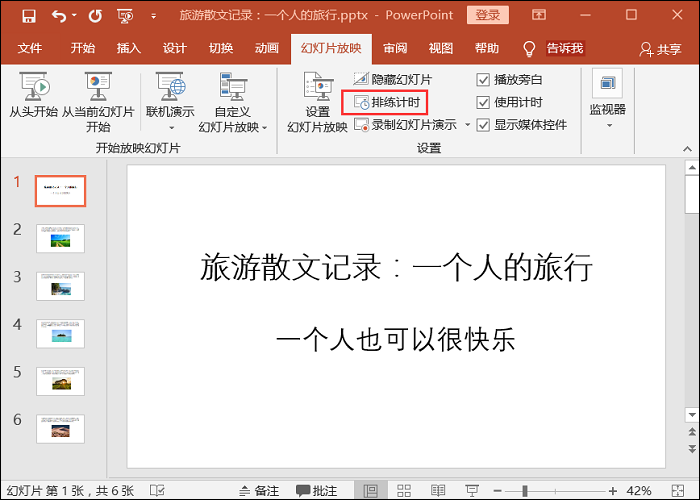Screen dimensions: 700x500
Task: Click the 监视器 monitor icon
Action: click(x=608, y=83)
